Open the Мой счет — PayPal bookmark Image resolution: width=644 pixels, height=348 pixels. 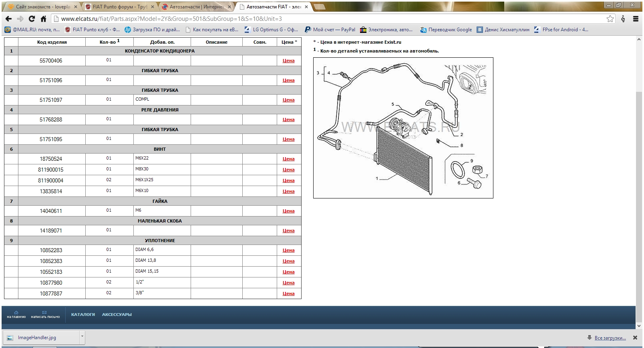(x=330, y=30)
